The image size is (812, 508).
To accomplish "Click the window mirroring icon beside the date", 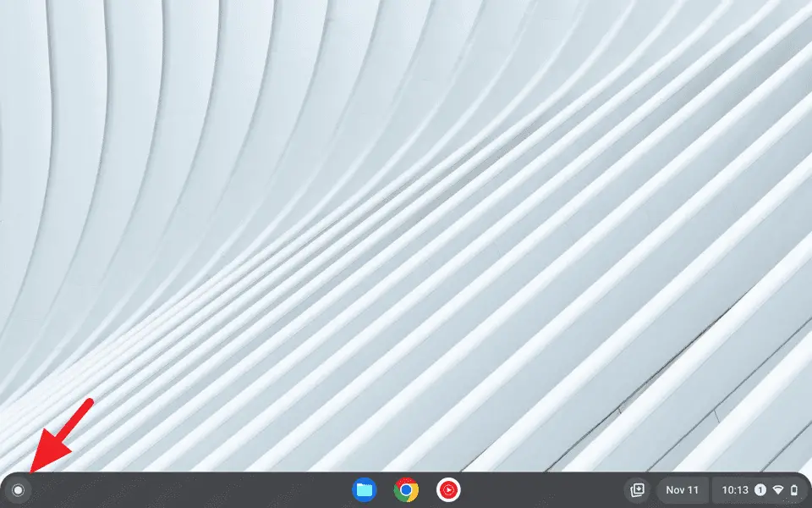I will 636,490.
